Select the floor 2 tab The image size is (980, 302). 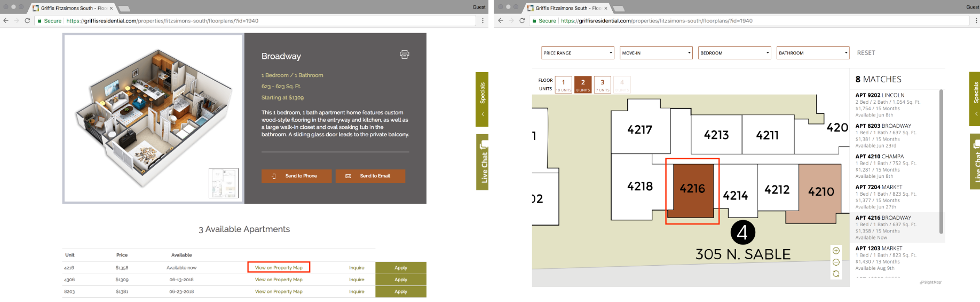click(583, 84)
